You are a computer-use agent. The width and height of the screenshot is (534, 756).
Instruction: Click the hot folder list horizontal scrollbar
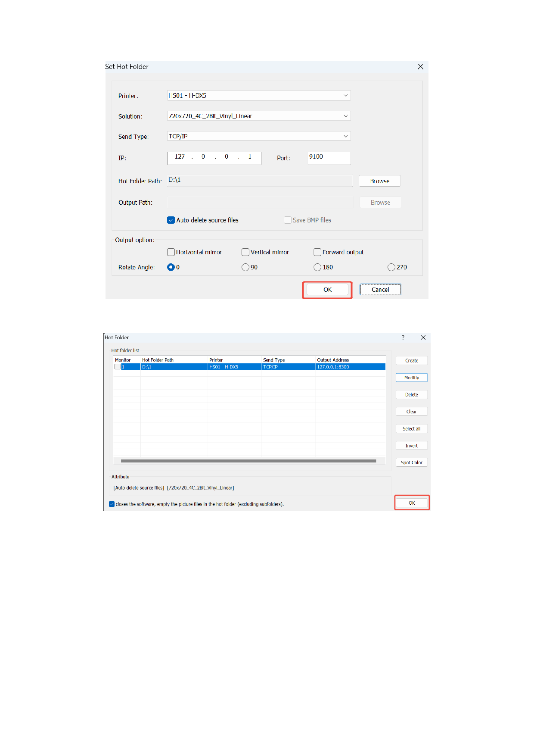click(x=248, y=461)
